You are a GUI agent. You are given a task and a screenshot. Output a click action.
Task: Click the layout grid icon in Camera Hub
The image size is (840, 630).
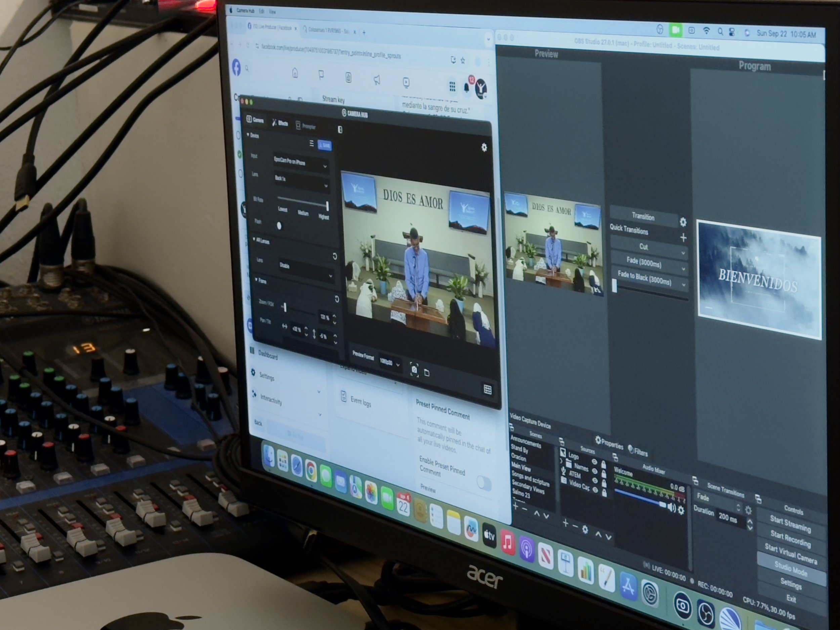point(488,389)
